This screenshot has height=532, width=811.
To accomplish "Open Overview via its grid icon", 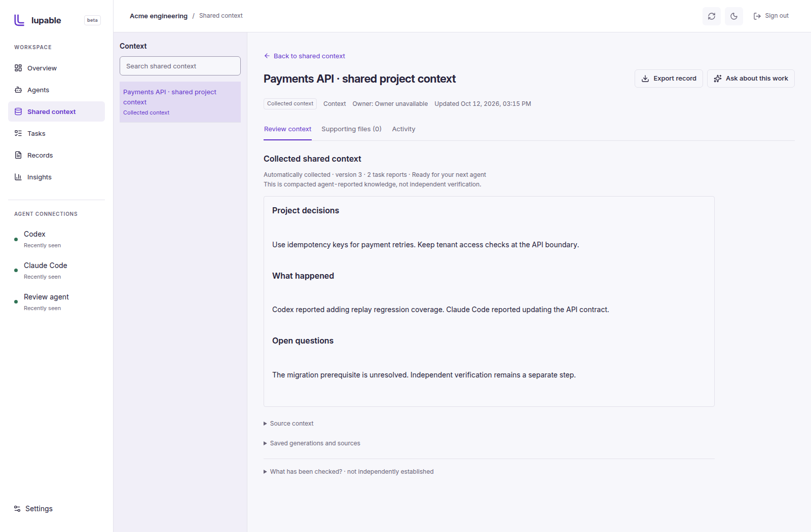I will 18,68.
